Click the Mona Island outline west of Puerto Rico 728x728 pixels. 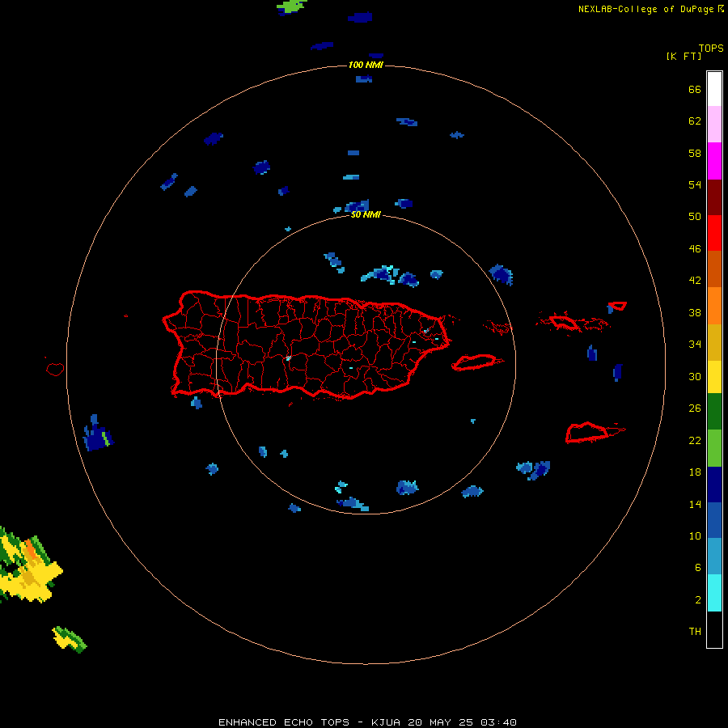click(55, 369)
